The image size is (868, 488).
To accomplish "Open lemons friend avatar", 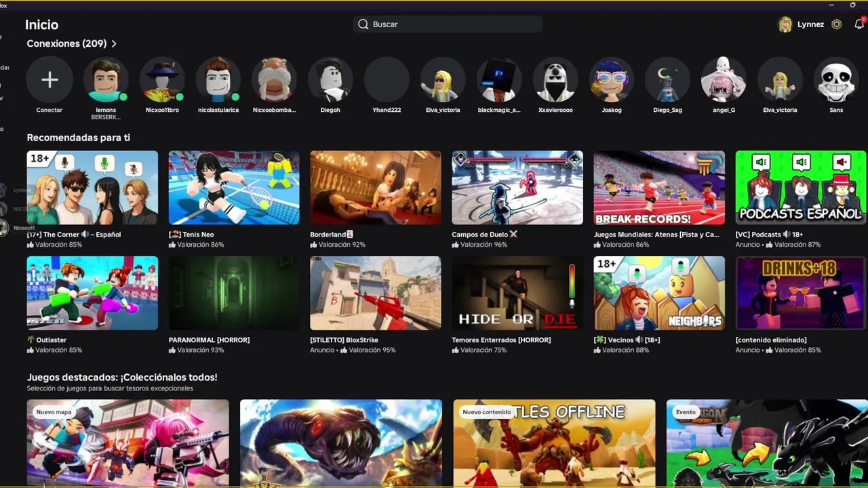I will (106, 80).
